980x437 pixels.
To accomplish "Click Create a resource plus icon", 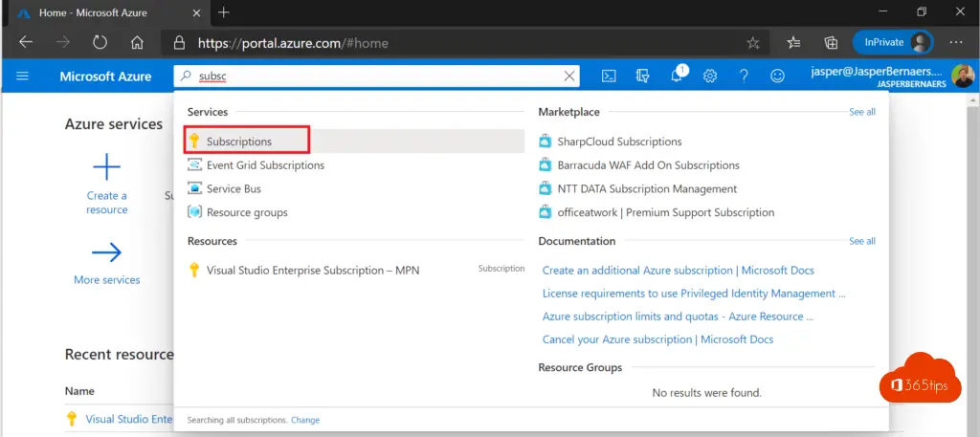I will click(x=106, y=168).
